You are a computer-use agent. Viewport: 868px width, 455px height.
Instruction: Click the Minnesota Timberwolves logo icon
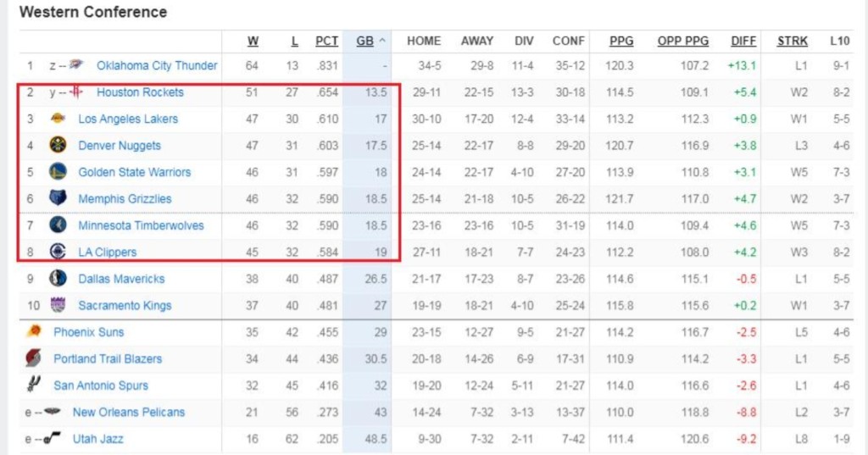pyautogui.click(x=58, y=225)
